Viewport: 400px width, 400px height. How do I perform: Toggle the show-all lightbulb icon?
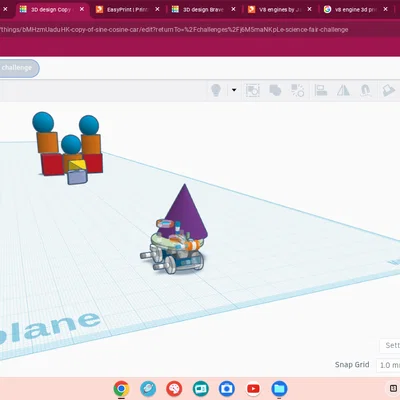pos(216,90)
